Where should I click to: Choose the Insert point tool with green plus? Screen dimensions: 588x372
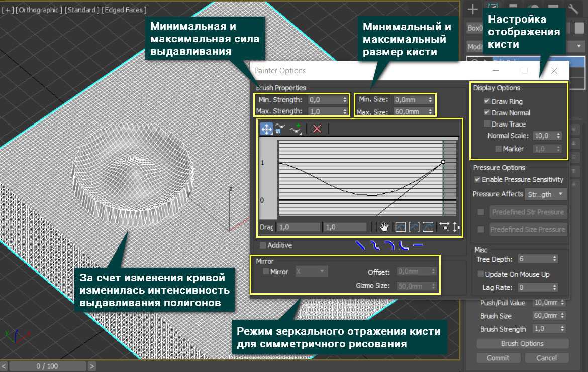pyautogui.click(x=295, y=129)
